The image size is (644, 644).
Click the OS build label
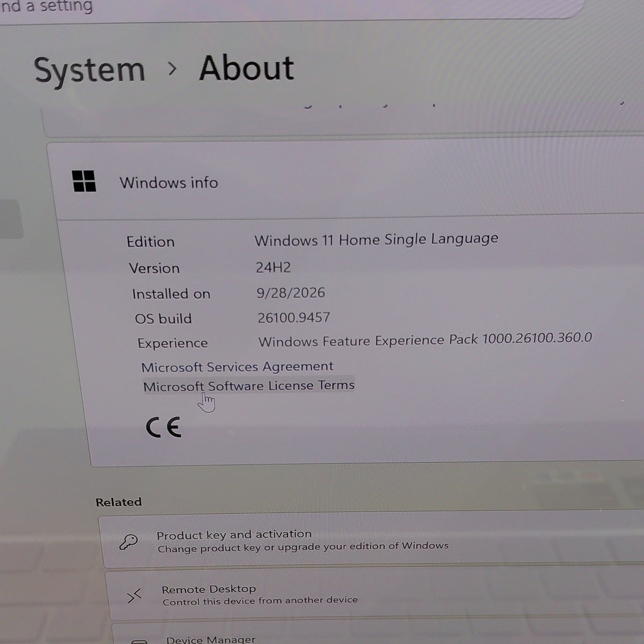point(163,319)
